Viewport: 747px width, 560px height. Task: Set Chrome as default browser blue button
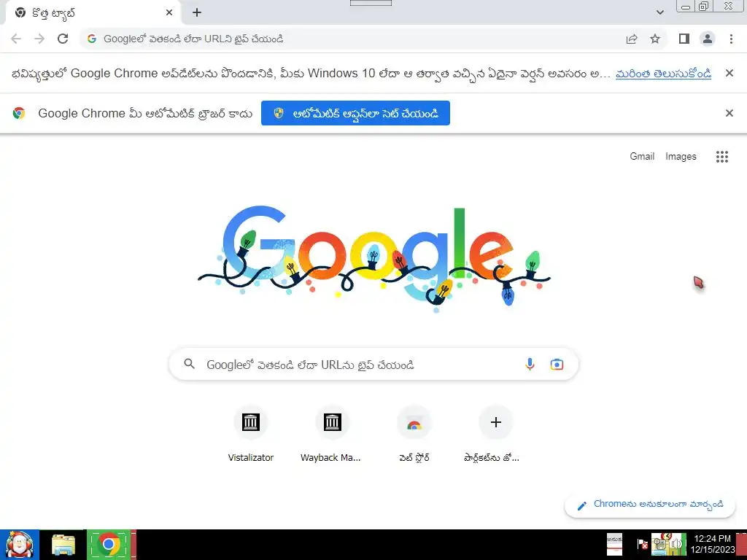tap(355, 113)
